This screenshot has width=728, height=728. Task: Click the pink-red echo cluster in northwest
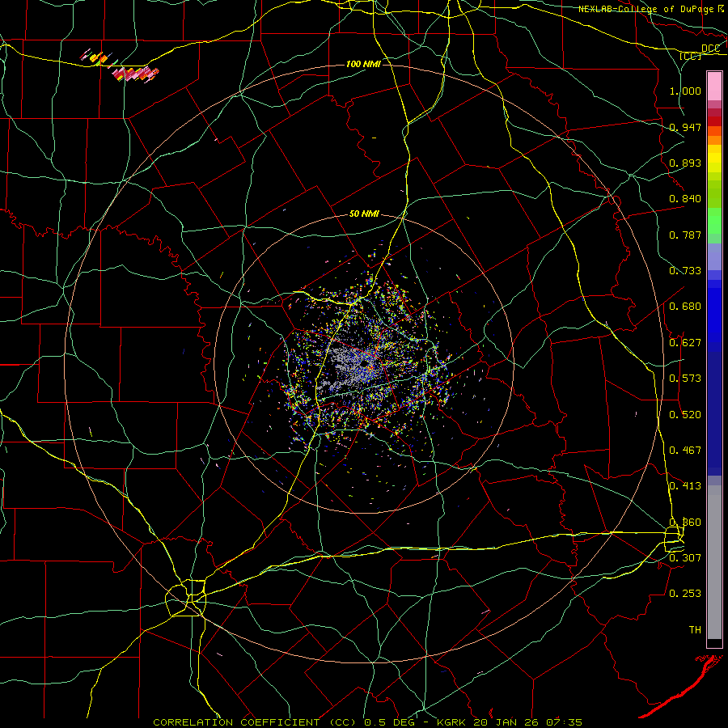coord(134,74)
